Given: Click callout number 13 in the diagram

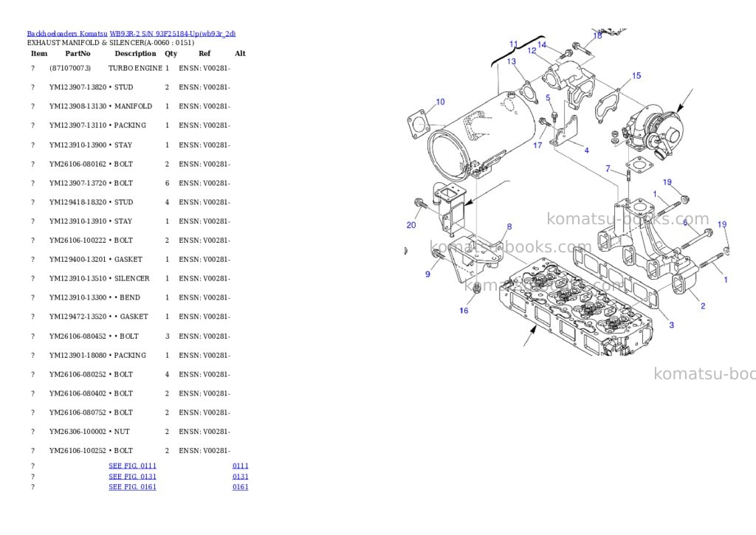Looking at the screenshot, I should tap(512, 61).
